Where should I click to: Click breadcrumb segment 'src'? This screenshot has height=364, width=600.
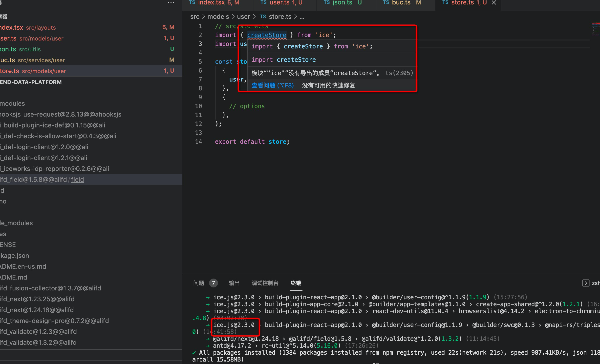coord(194,17)
